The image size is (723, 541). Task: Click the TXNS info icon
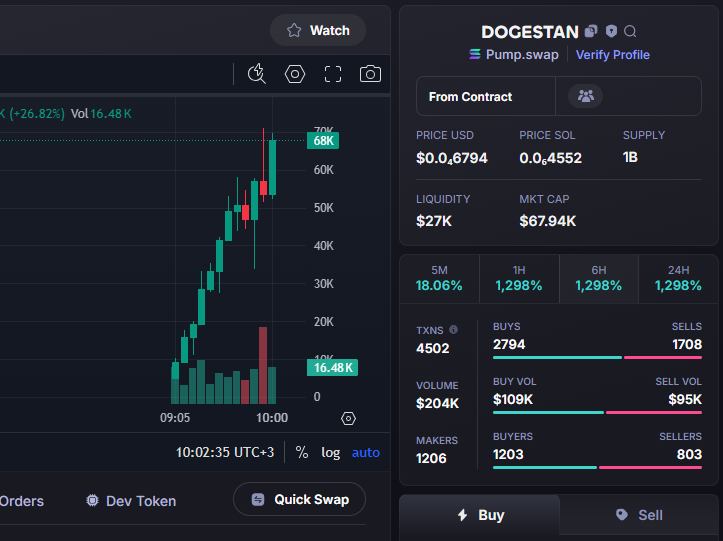[453, 329]
